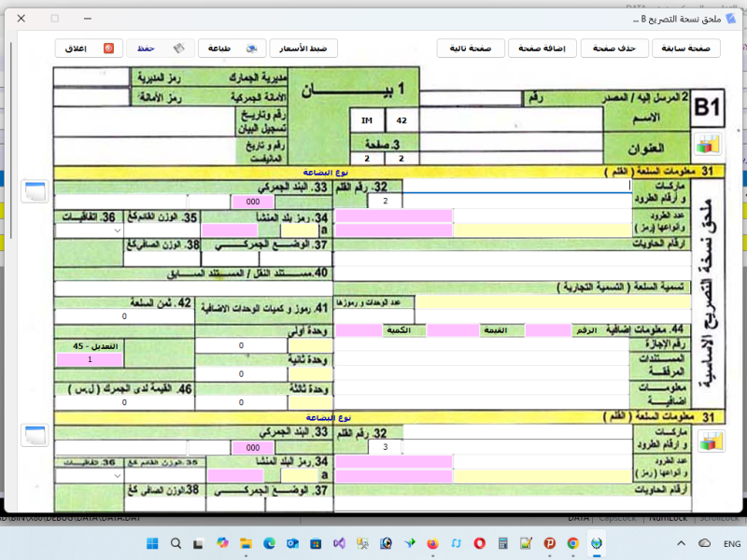The width and height of the screenshot is (747, 560).
Task: Open Copilot from the taskbar
Action: click(222, 543)
